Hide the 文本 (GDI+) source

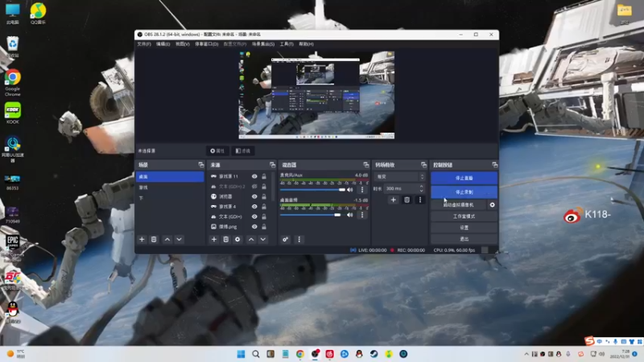pos(254,216)
